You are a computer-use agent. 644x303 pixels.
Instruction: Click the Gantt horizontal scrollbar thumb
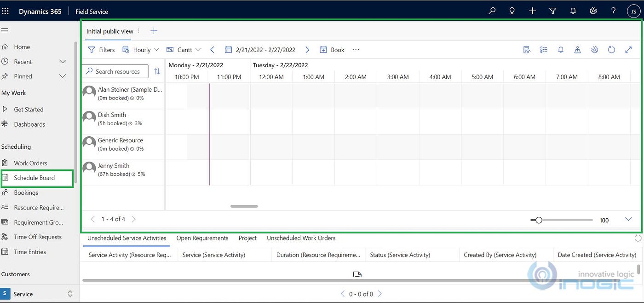[244, 206]
